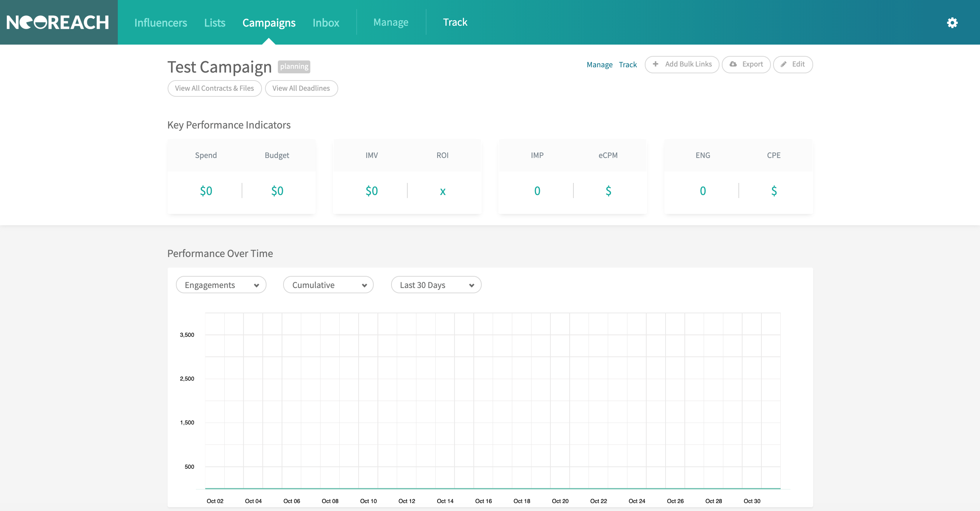The image size is (980, 511).
Task: Select the Campaigns nav tab
Action: tap(269, 22)
